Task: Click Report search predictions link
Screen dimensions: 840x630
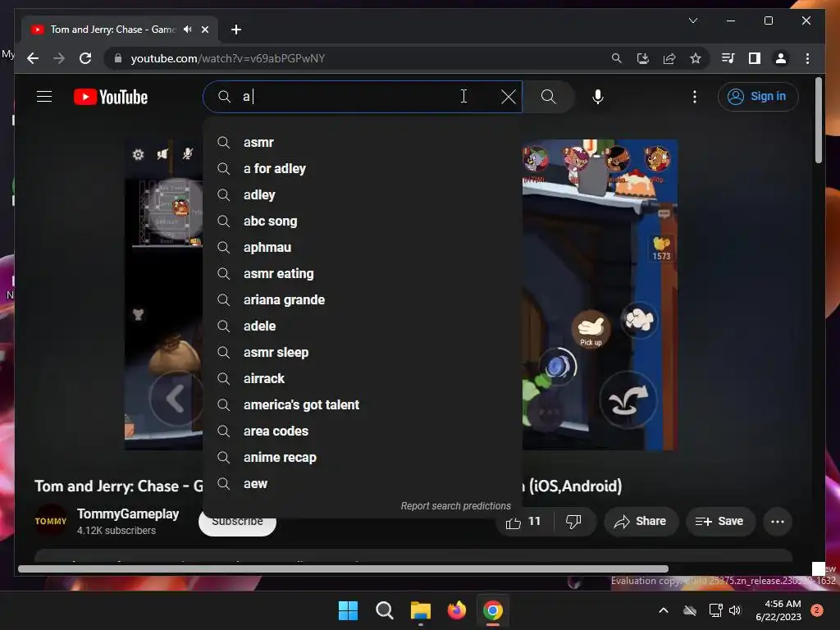Action: (455, 505)
